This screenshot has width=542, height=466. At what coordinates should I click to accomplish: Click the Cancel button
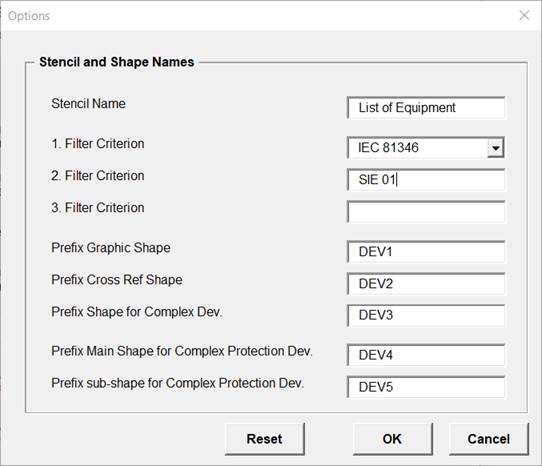pyautogui.click(x=489, y=439)
